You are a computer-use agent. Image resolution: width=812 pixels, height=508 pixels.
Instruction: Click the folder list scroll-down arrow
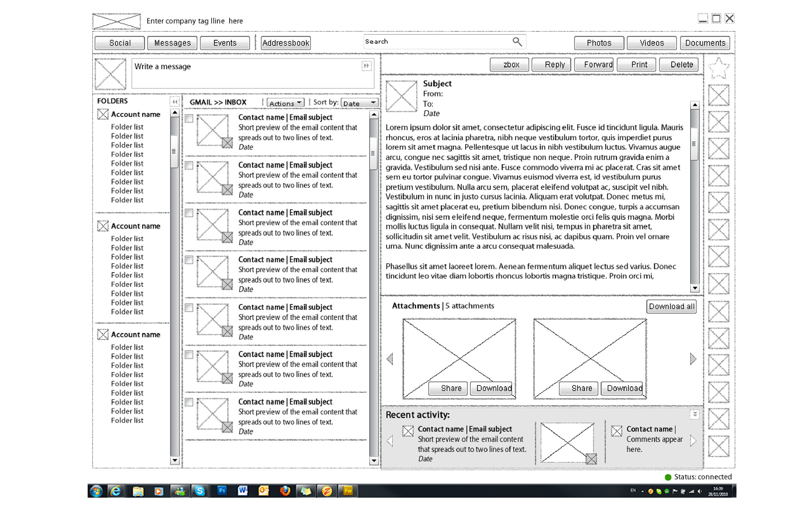[x=174, y=460]
